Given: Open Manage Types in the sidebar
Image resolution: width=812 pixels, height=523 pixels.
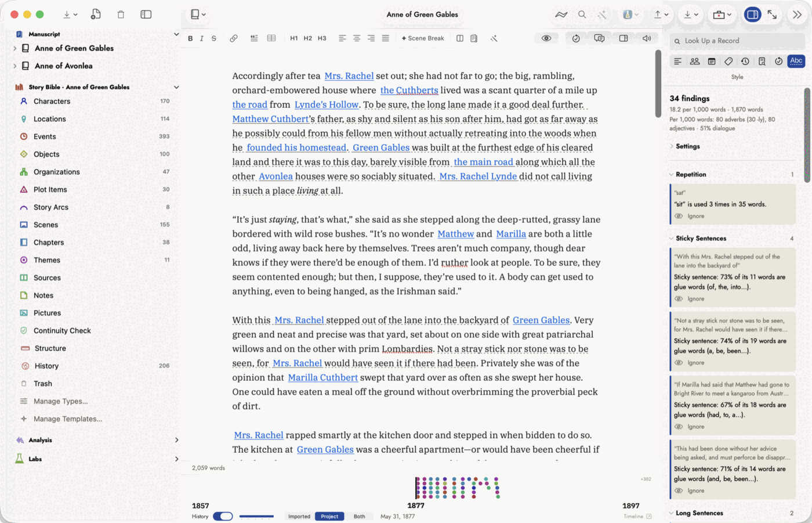Looking at the screenshot, I should pos(61,401).
